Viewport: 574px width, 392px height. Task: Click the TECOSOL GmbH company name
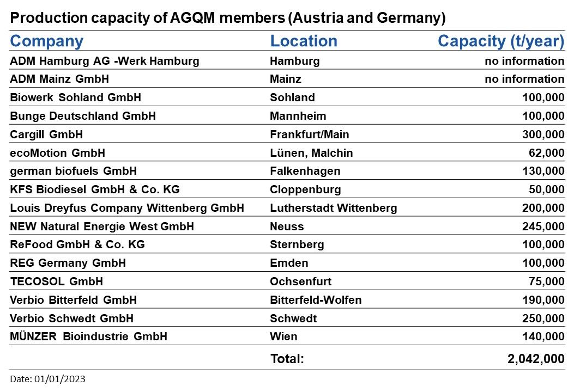pyautogui.click(x=56, y=281)
